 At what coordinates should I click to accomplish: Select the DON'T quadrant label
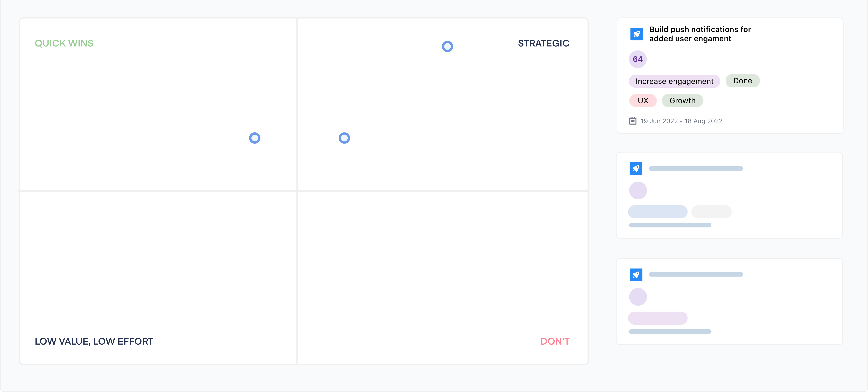555,341
